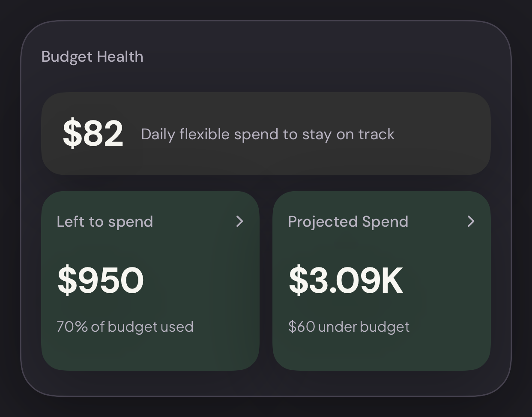Tap the green card showing $950
532x417 pixels.
[x=150, y=281]
